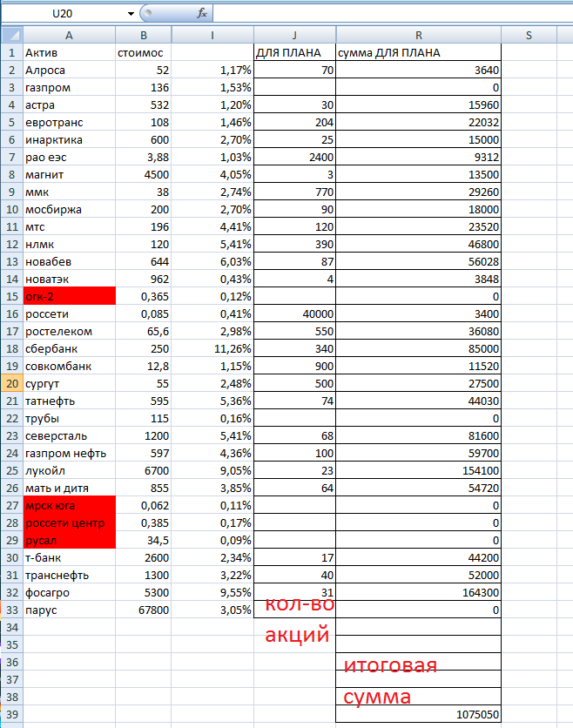Screen dimensions: 573x728
Task: Click cell with text 'Актив'
Action: tap(69, 52)
